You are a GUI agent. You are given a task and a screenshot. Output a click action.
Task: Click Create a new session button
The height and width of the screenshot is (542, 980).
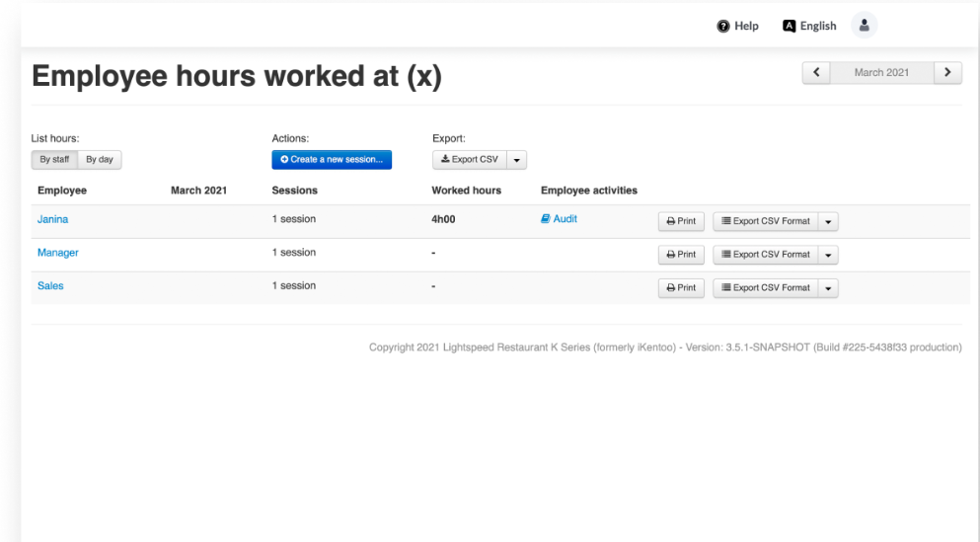click(332, 160)
